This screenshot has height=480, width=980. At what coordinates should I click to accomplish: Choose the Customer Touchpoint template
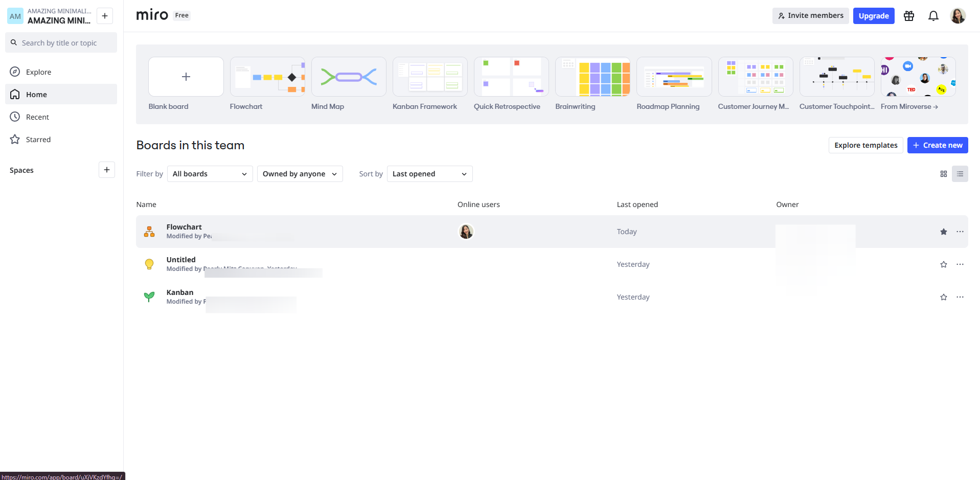[x=837, y=77]
